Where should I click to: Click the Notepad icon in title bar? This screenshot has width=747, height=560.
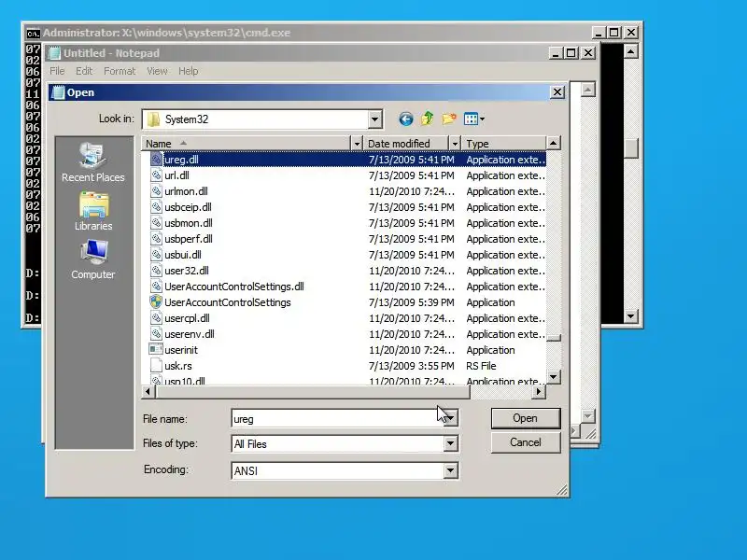coord(55,53)
